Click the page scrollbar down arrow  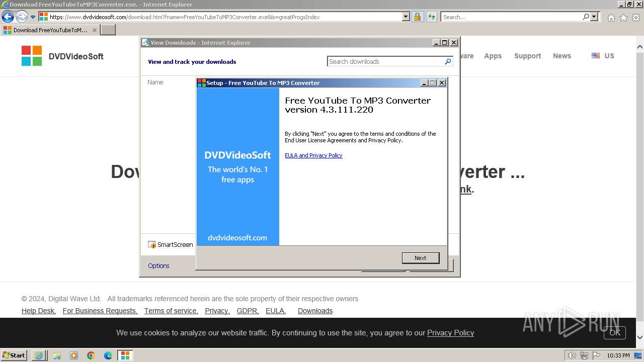640,337
